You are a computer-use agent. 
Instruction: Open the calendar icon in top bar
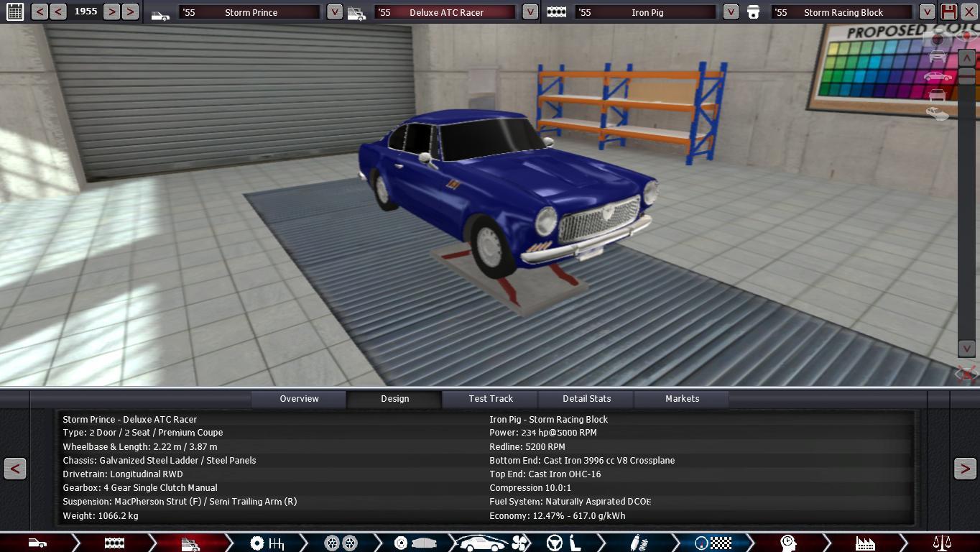point(14,11)
